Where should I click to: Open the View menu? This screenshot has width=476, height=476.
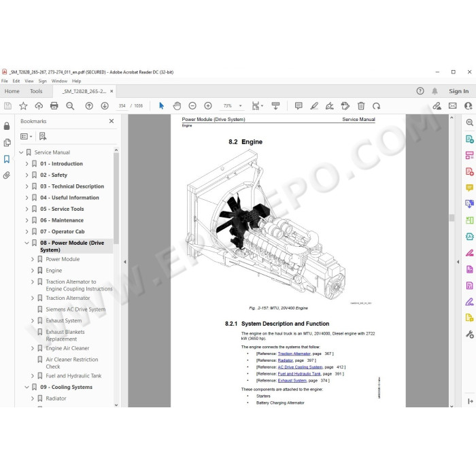[29, 81]
